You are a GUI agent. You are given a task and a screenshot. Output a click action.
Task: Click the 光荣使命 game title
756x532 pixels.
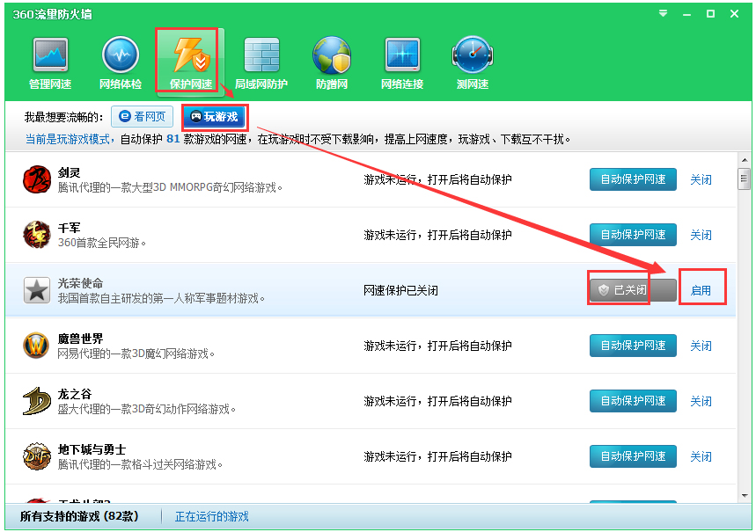[x=80, y=283]
